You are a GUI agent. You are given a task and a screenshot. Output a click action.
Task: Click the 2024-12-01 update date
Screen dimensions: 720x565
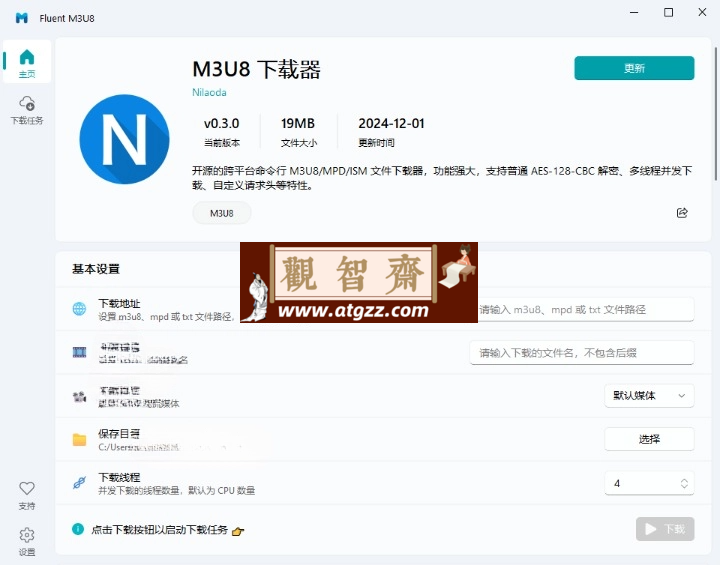tap(391, 124)
